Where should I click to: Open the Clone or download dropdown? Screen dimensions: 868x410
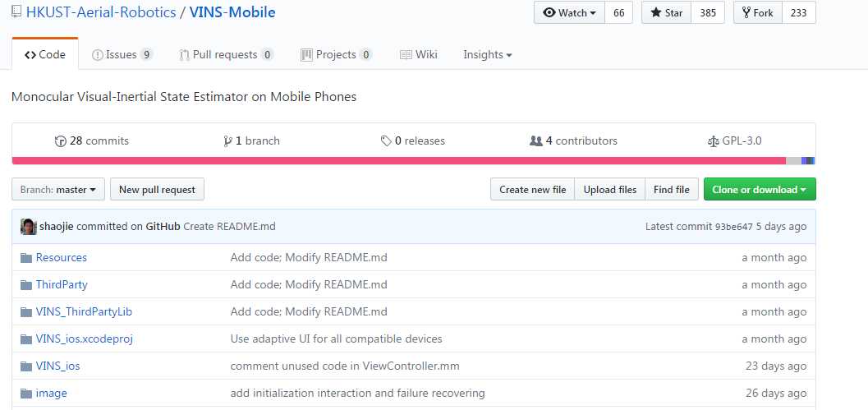[760, 190]
